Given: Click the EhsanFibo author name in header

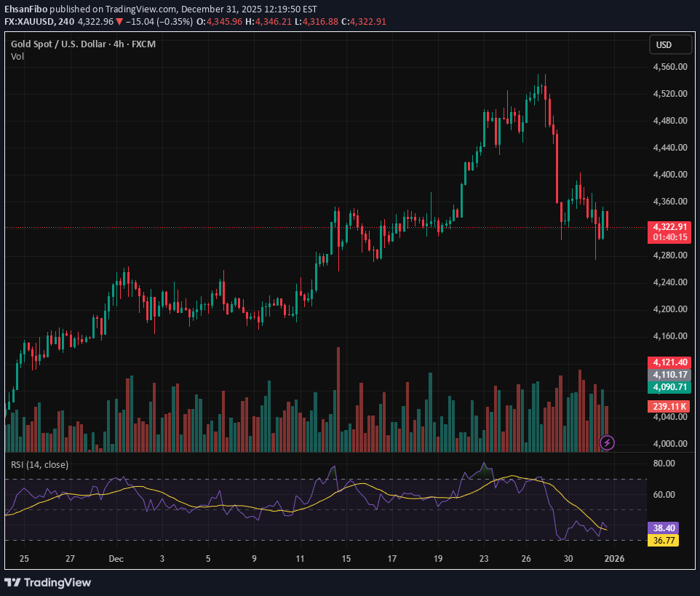Looking at the screenshot, I should 26,9.
